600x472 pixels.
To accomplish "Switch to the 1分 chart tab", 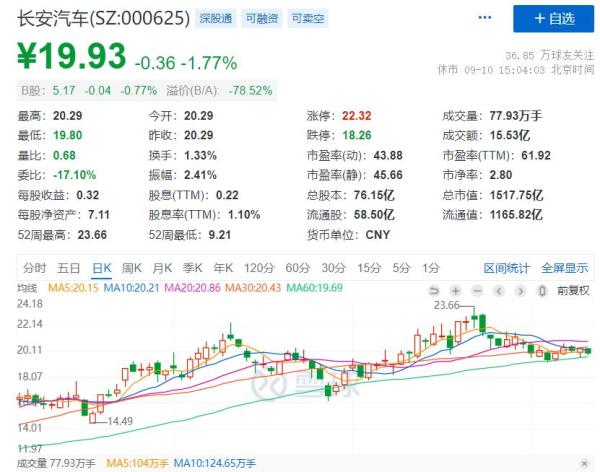I will (431, 268).
